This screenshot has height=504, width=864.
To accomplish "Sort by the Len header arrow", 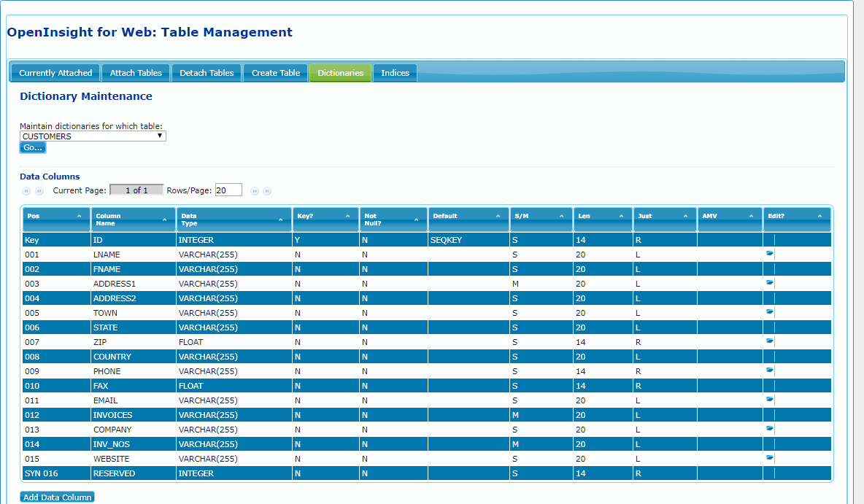I will coord(621,217).
